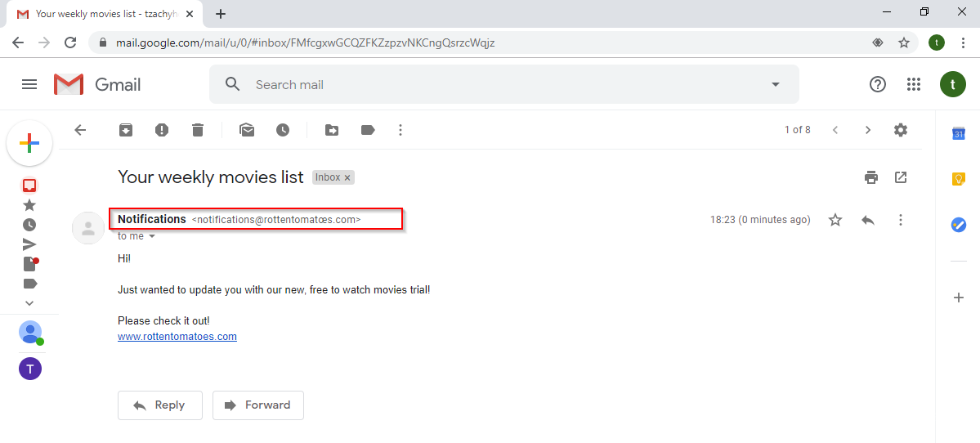980x443 pixels.
Task: Open Sent in left sidebar
Action: [29, 244]
